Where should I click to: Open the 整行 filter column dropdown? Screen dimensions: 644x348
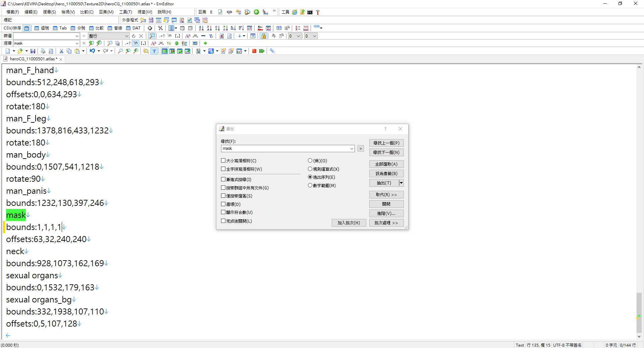pos(126,36)
